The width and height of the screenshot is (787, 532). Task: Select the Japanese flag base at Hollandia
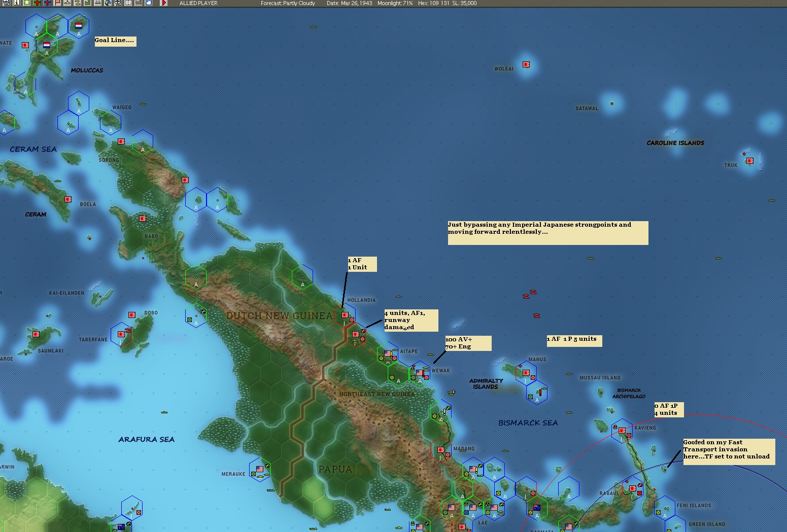click(345, 315)
